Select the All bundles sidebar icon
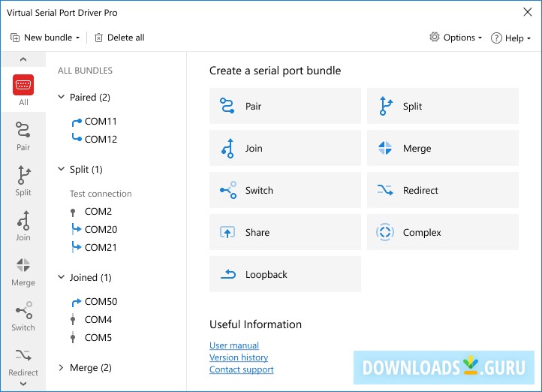This screenshot has width=542, height=392. tap(23, 85)
